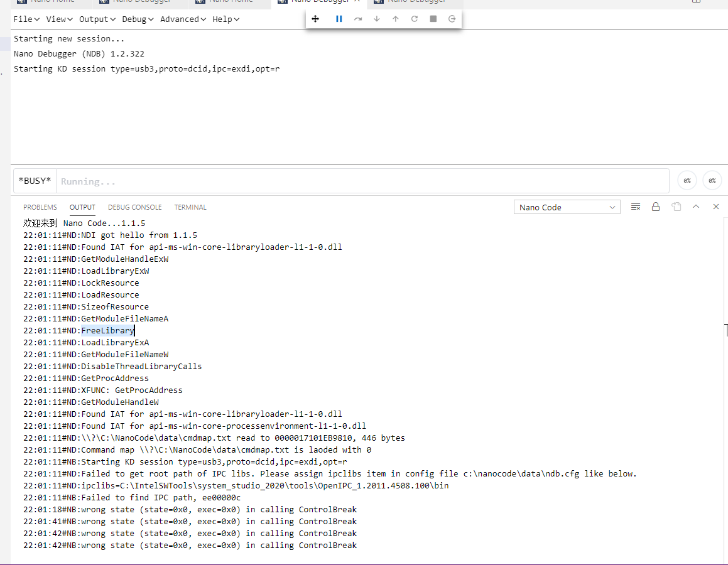Open the File menu
The width and height of the screenshot is (728, 565).
click(x=26, y=19)
